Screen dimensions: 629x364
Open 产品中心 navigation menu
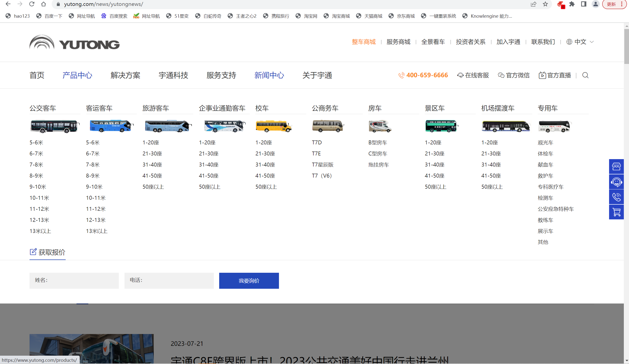click(x=77, y=75)
